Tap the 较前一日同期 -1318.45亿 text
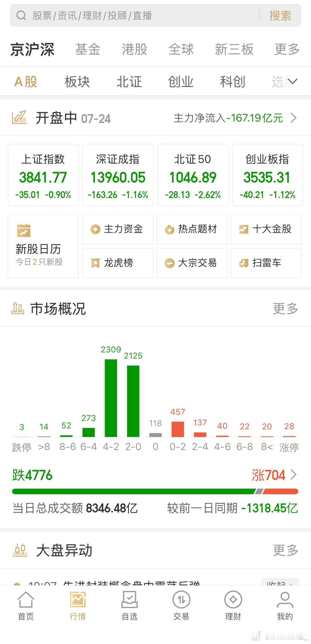Screen dimensions: 311x644 pos(233,508)
